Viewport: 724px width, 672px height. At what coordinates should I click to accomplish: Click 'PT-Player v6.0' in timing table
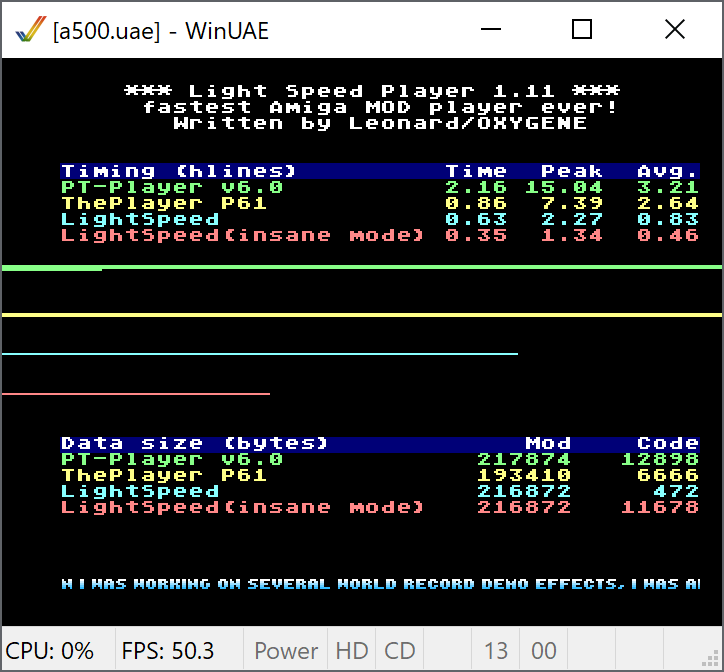pyautogui.click(x=172, y=187)
